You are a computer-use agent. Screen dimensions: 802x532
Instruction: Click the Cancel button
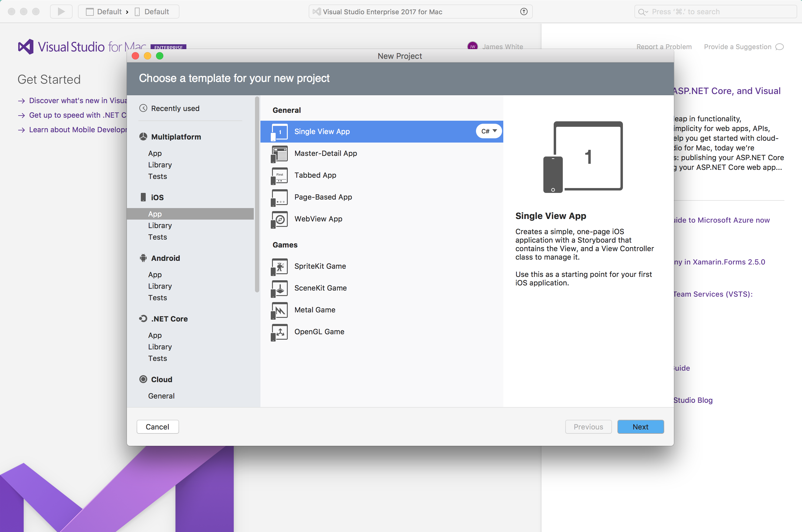tap(157, 427)
